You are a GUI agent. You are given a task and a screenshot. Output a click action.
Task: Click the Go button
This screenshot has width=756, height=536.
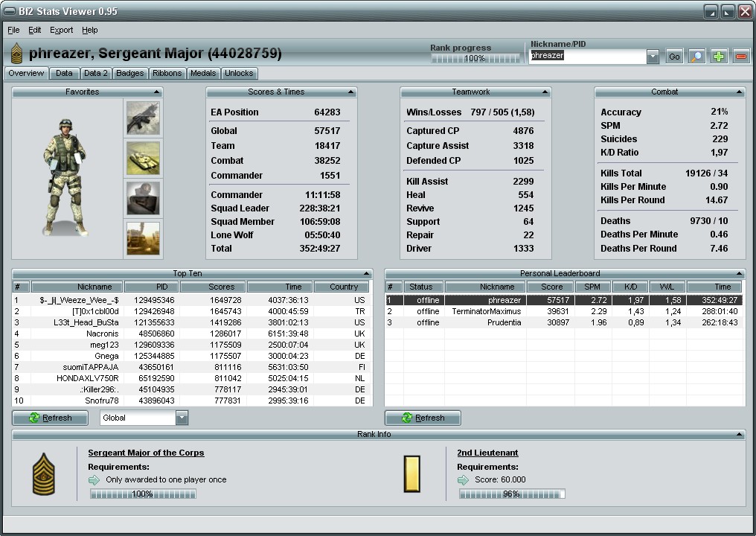pos(674,57)
